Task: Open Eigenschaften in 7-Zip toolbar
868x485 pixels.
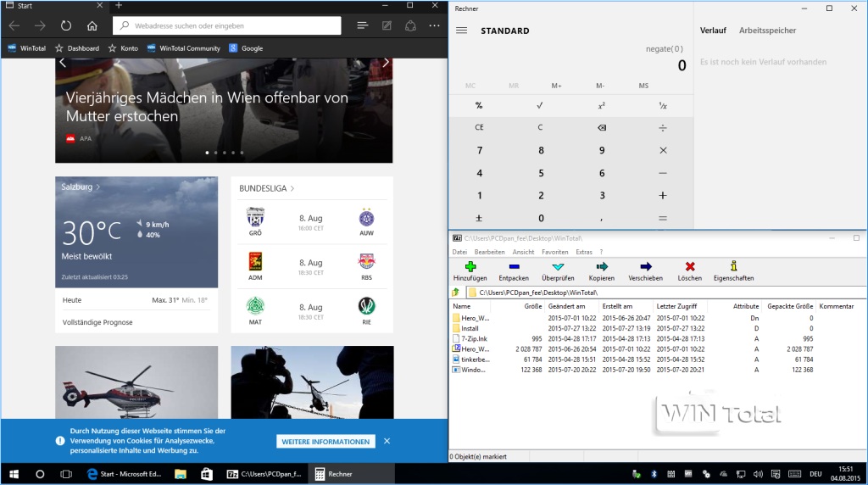Action: click(x=733, y=271)
